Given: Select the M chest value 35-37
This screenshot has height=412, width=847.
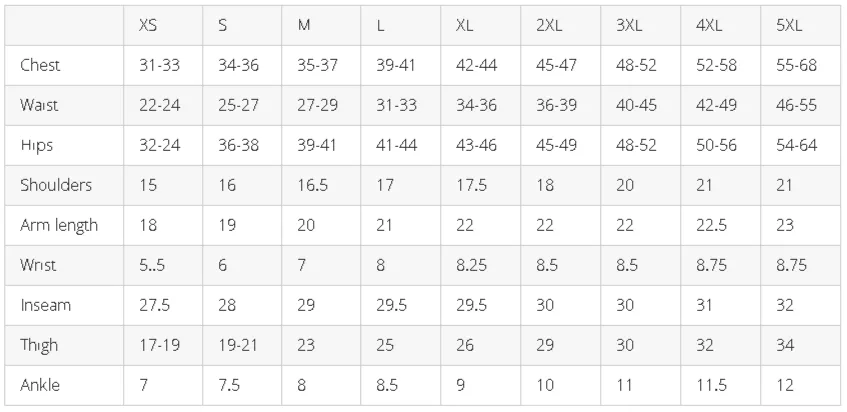Looking at the screenshot, I should (x=318, y=65).
